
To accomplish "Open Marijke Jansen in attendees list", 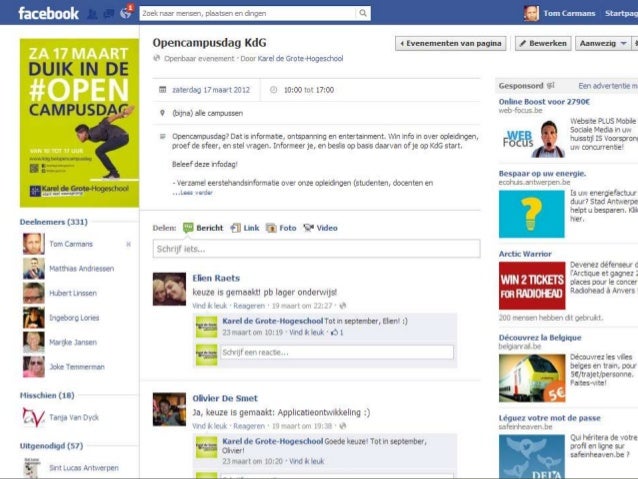I will coord(73,342).
